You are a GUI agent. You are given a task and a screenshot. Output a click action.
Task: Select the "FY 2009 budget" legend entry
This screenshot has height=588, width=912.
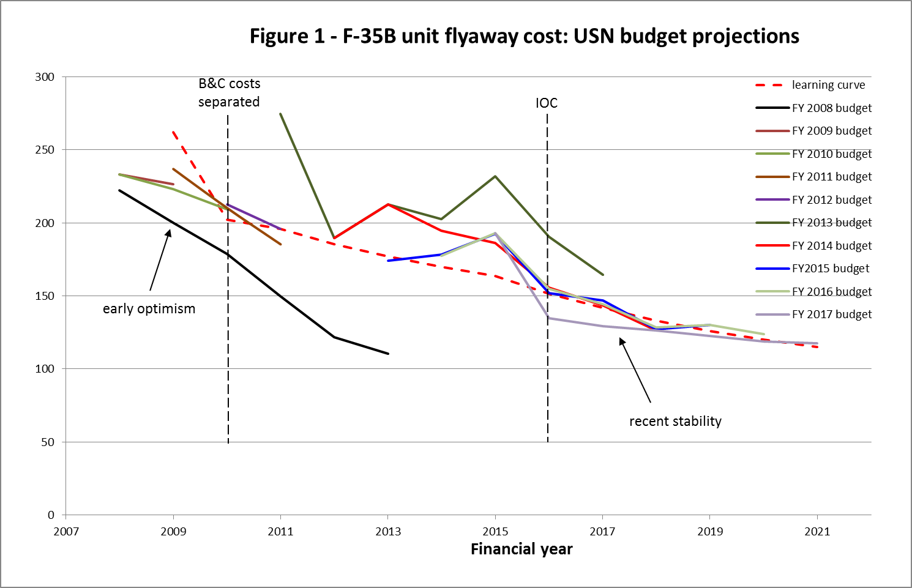pos(814,131)
